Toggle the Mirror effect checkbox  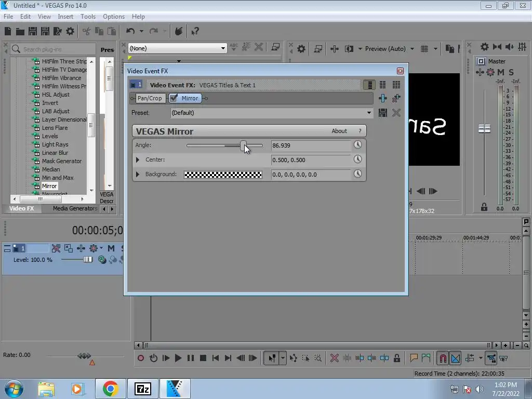(x=174, y=98)
